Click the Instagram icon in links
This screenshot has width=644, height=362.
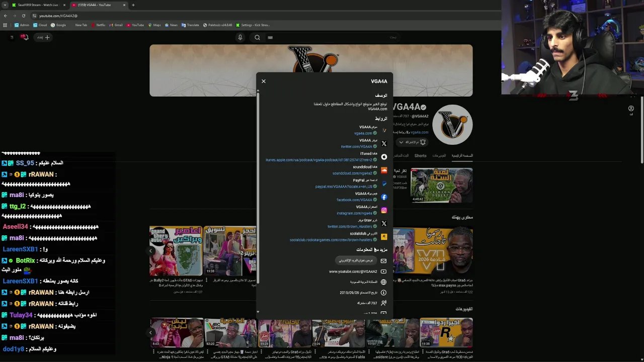[384, 210]
